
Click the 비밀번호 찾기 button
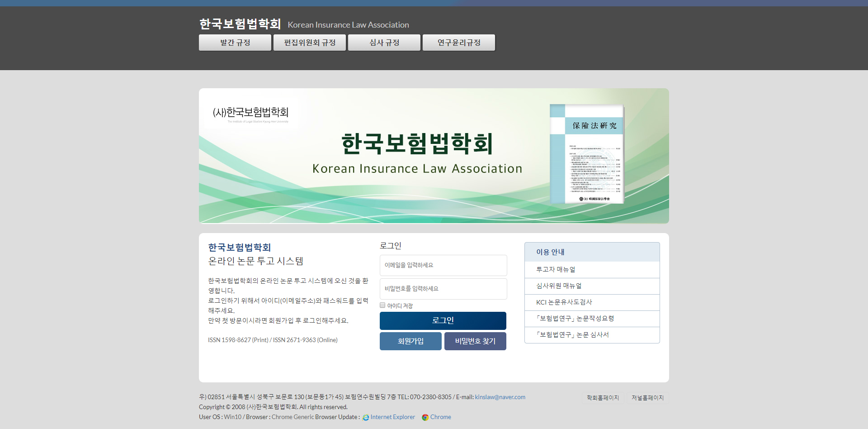click(x=475, y=341)
